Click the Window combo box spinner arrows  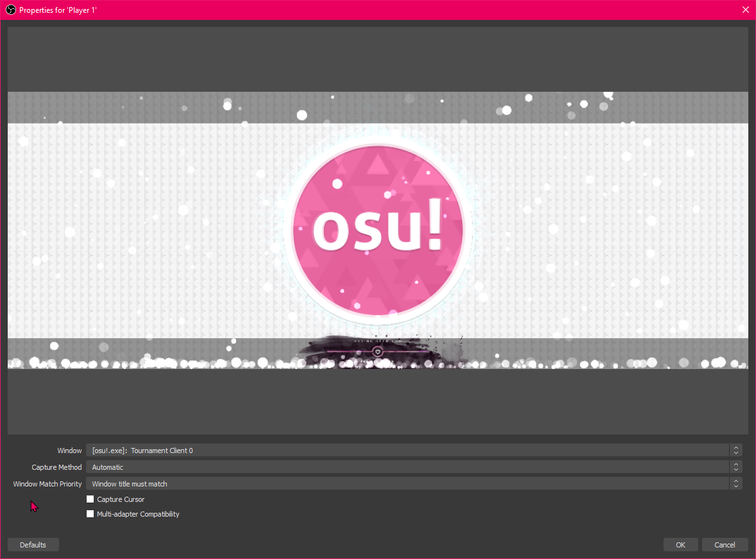coord(735,450)
